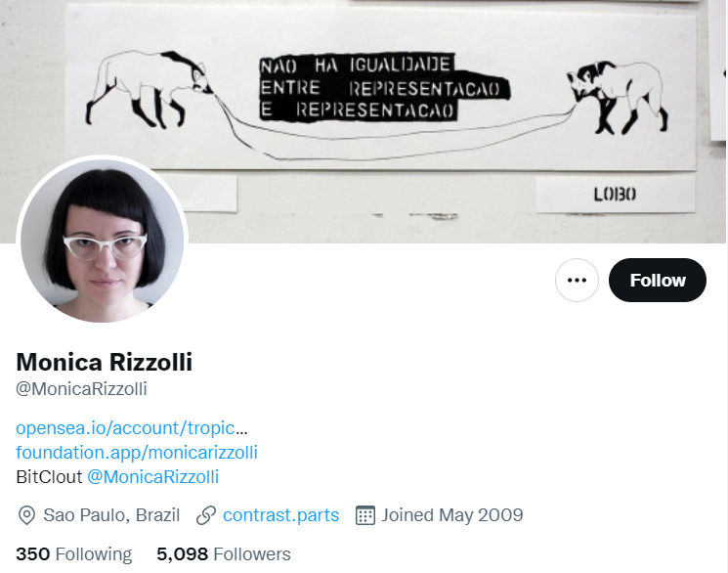Show the 5,098 Followers list
Viewport: 728px width, 573px height.
(224, 554)
